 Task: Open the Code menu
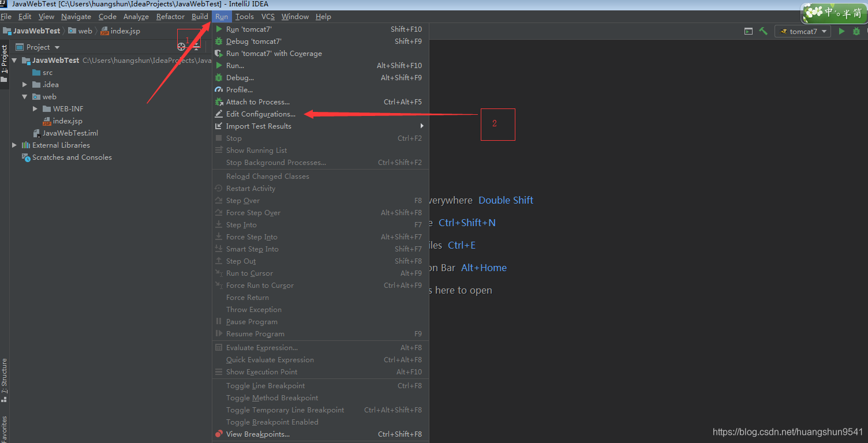pyautogui.click(x=107, y=16)
